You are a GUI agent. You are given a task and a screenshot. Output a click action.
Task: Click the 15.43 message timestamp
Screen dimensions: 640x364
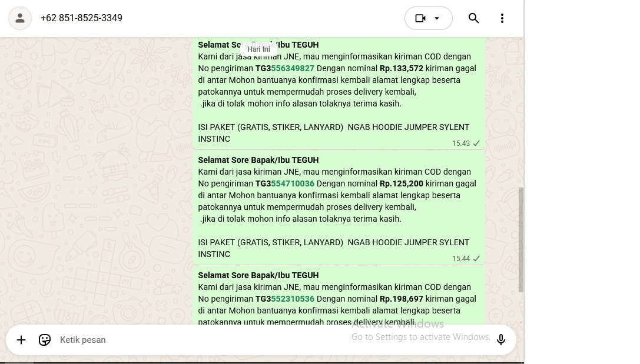[461, 143]
